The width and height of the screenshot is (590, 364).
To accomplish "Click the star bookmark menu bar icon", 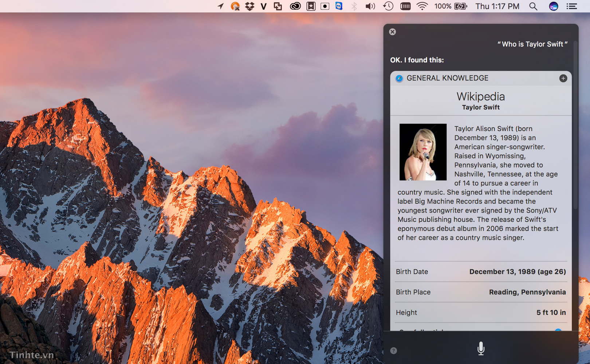I will pyautogui.click(x=311, y=6).
